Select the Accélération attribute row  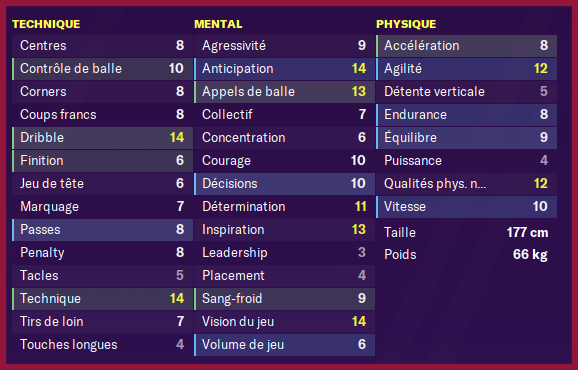(x=466, y=46)
